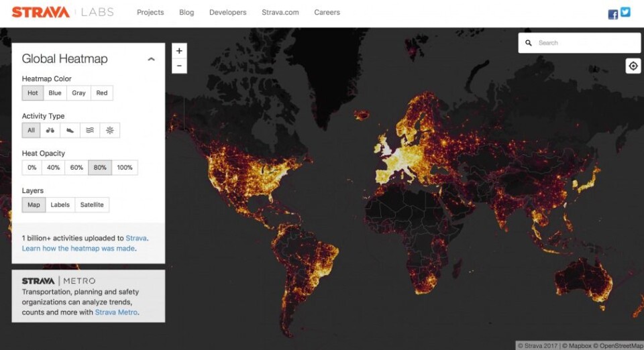Click the OpenStreetMap attribution link
The image size is (644, 350).
click(x=619, y=346)
